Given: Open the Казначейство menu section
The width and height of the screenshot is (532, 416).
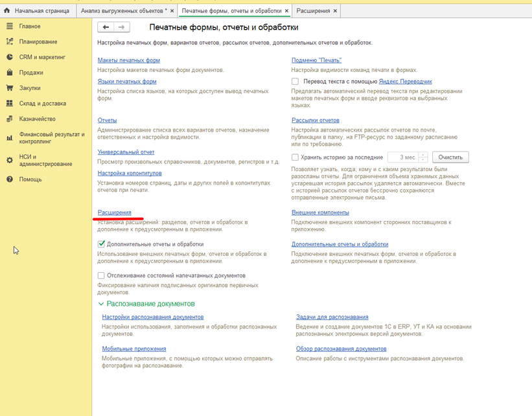Looking at the screenshot, I should 38,119.
